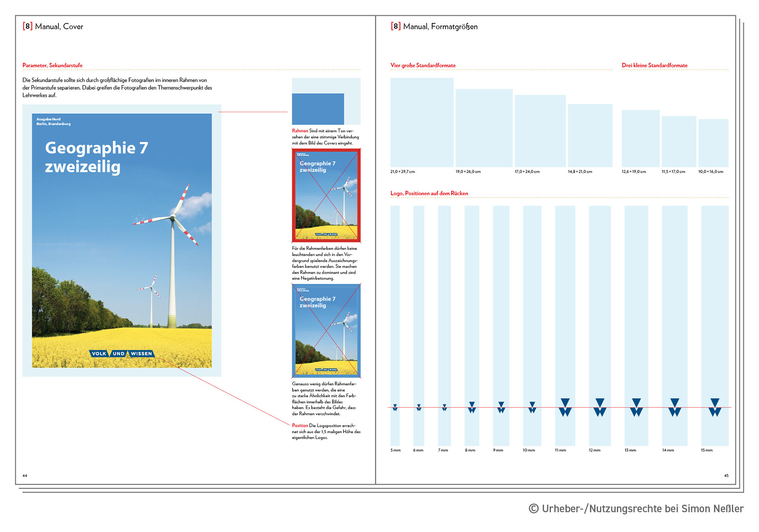Click the logo on the 8 mm spine

pyautogui.click(x=472, y=407)
